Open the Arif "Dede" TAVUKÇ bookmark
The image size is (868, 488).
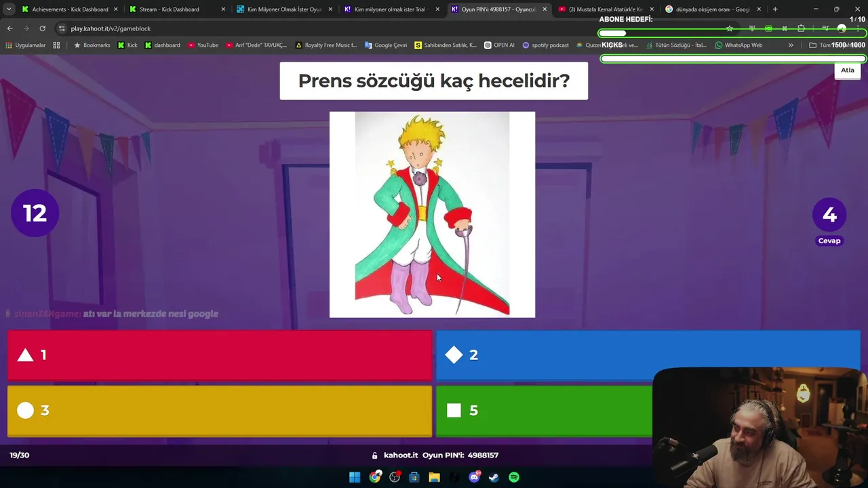[256, 45]
